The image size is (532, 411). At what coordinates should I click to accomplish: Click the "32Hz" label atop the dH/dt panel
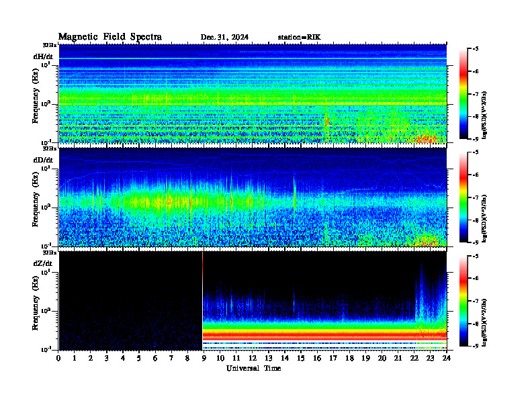click(49, 45)
